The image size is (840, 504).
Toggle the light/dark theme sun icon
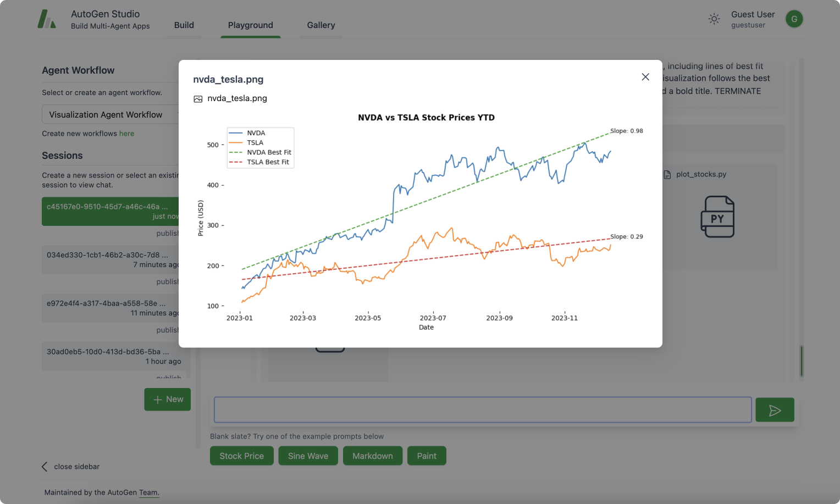[x=714, y=19]
